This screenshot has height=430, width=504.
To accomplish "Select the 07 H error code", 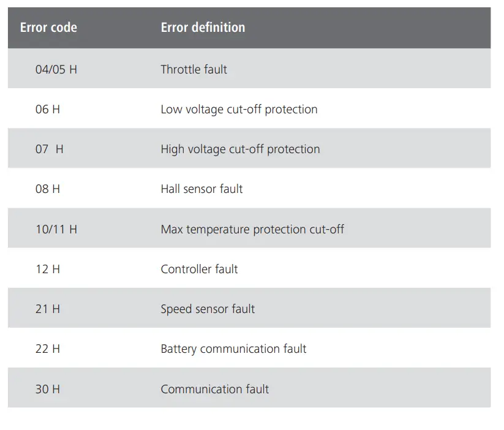I will [x=49, y=149].
